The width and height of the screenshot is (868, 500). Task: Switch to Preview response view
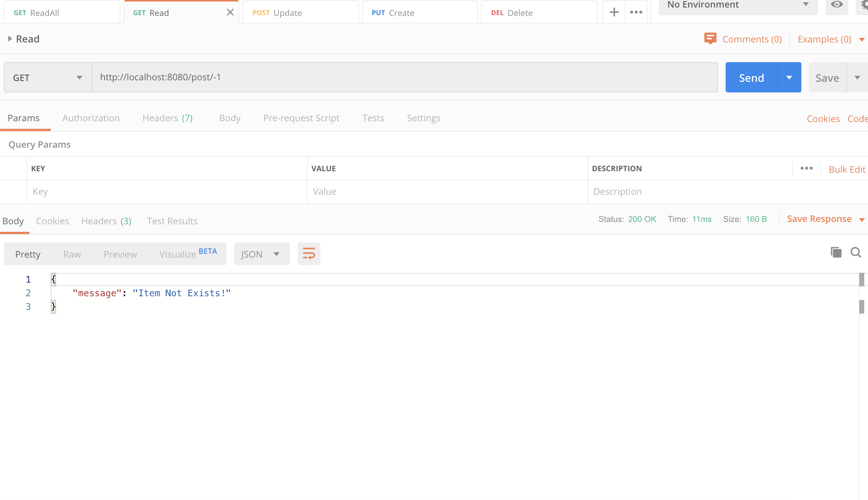(120, 254)
